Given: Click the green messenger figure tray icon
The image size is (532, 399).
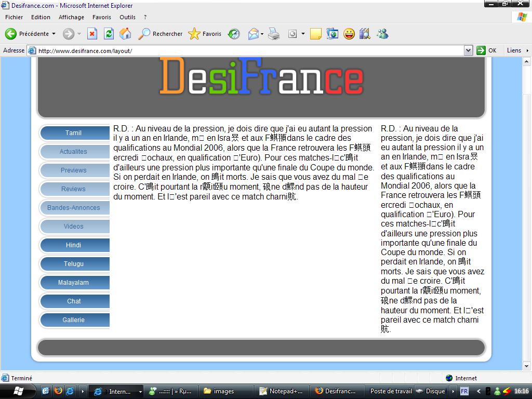Looking at the screenshot, I should click(497, 391).
